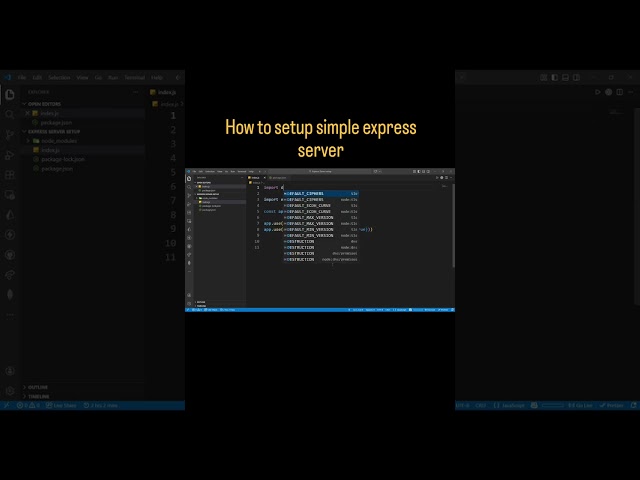The width and height of the screenshot is (640, 480).
Task: Close index.js in the background Open Editors list
Action: (x=28, y=113)
